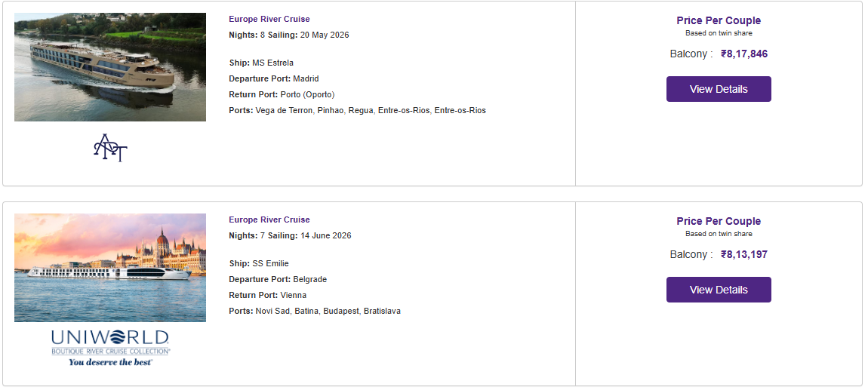Open the MS Estrela cruise ship photo
This screenshot has width=868, height=390.
(x=110, y=67)
